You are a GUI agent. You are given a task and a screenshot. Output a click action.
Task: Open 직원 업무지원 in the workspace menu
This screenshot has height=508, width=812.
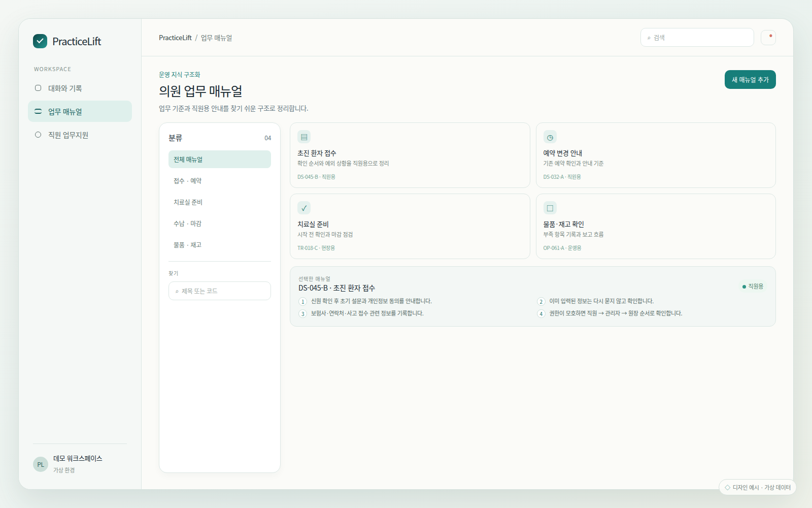(80, 135)
